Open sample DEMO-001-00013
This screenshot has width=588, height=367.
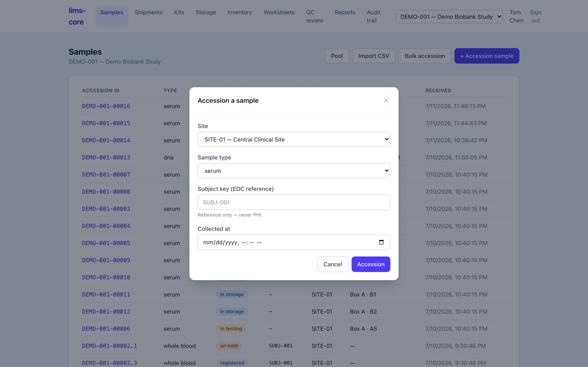point(106,157)
